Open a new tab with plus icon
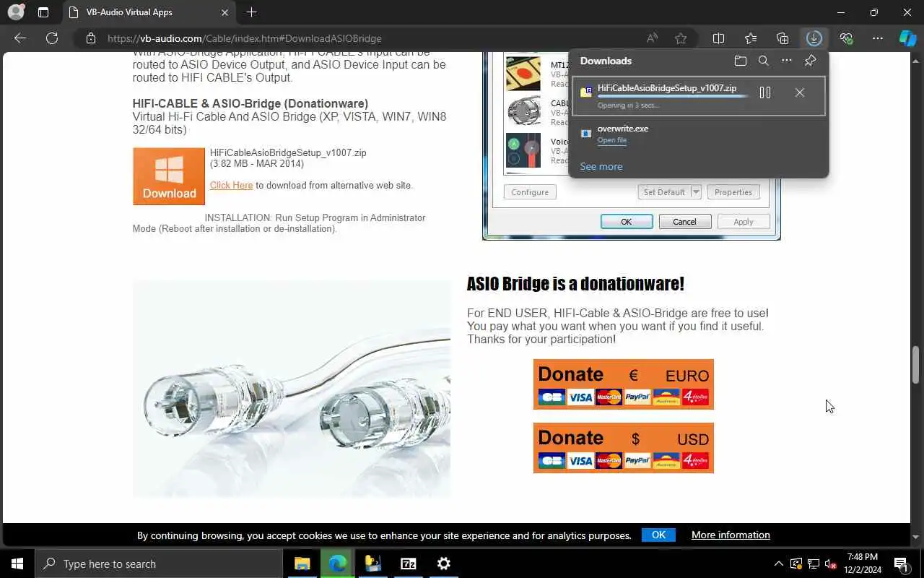The width and height of the screenshot is (924, 578). [251, 12]
